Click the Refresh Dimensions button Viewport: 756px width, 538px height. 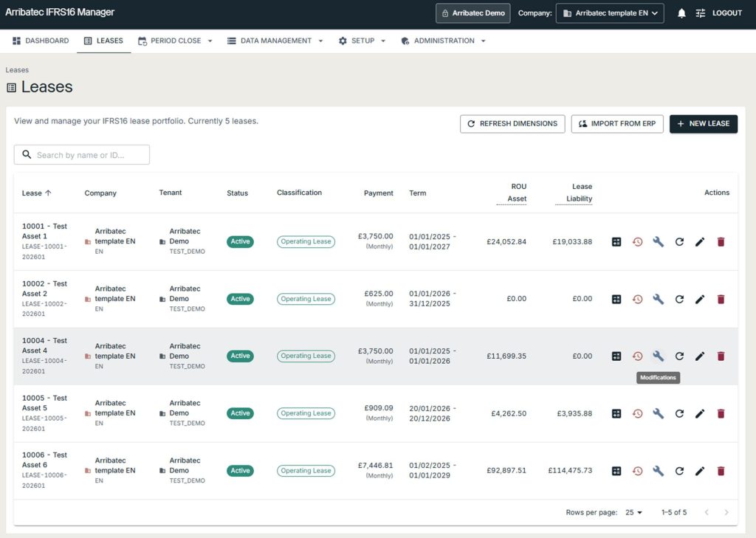(x=512, y=124)
